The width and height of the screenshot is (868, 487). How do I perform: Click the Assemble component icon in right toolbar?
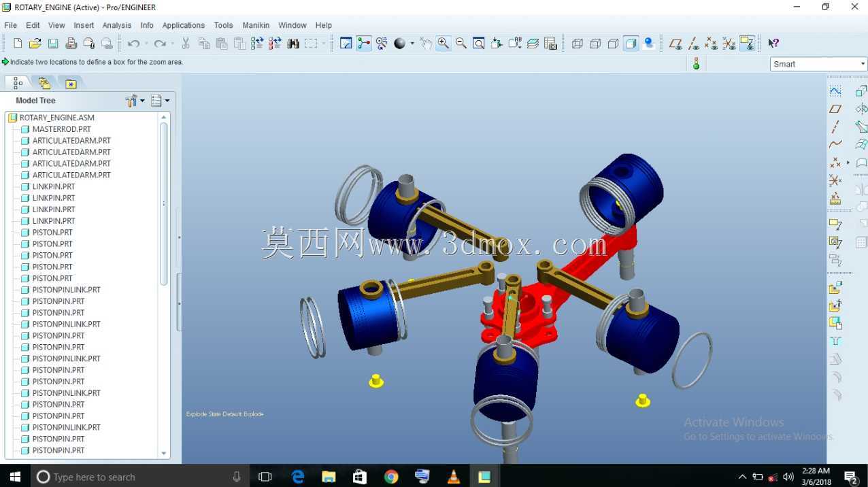coord(835,288)
